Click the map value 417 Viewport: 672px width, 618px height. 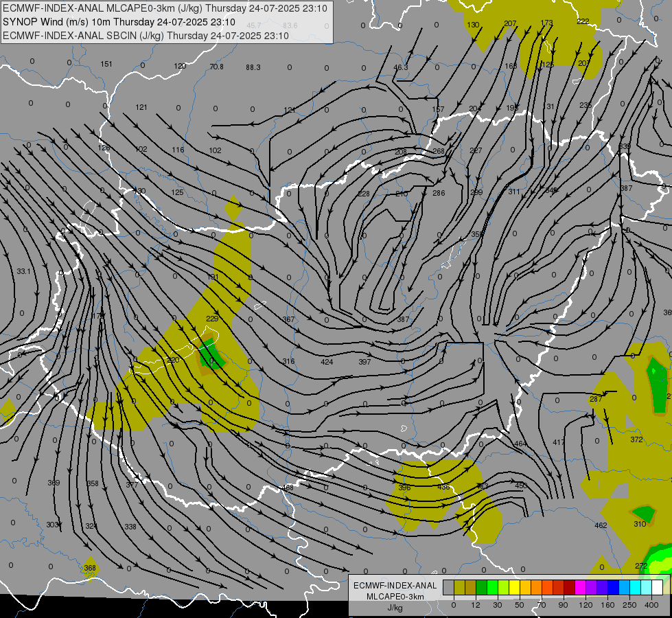click(x=559, y=442)
